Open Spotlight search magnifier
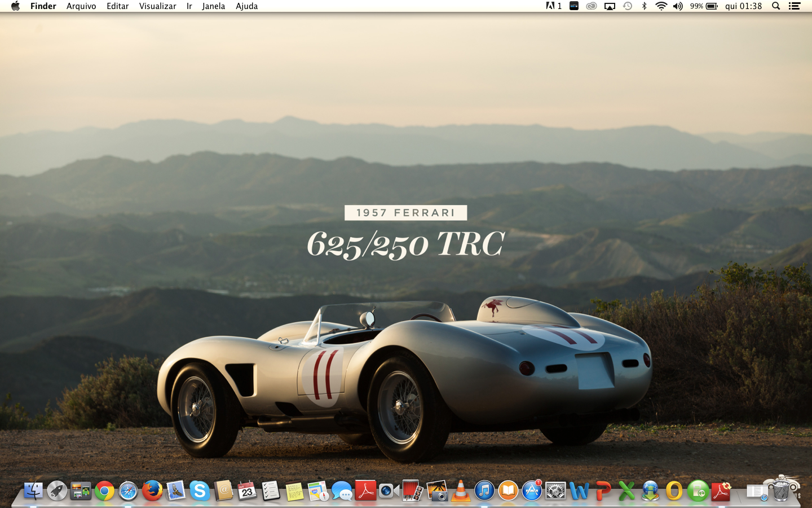 [x=776, y=6]
